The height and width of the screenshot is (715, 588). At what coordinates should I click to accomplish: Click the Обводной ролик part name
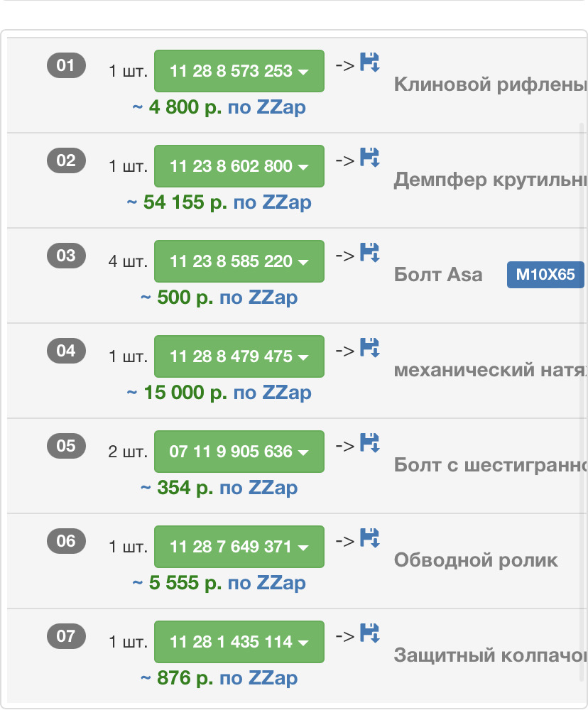point(476,560)
